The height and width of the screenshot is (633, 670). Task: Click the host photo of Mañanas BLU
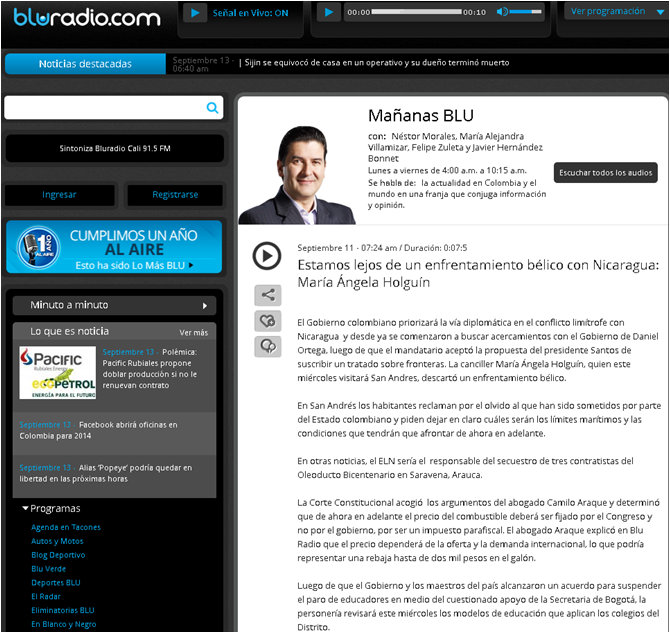[297, 175]
